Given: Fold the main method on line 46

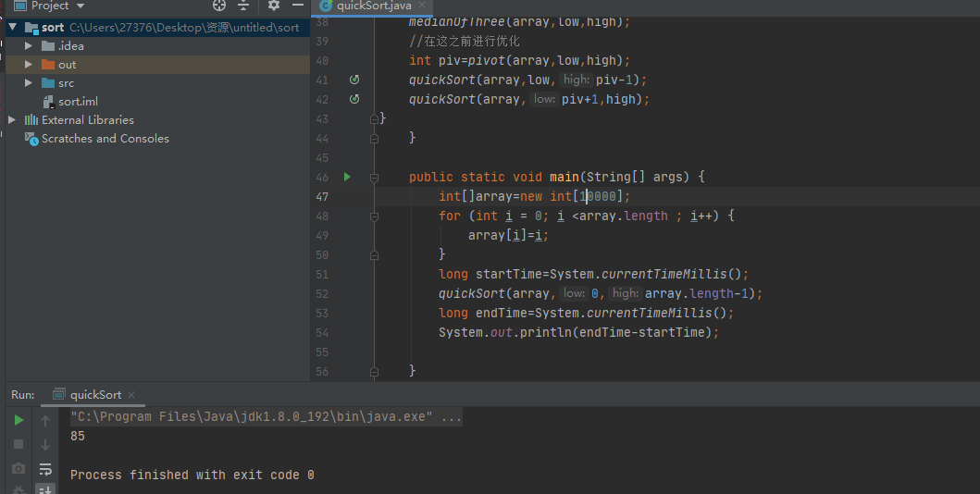Looking at the screenshot, I should point(374,178).
